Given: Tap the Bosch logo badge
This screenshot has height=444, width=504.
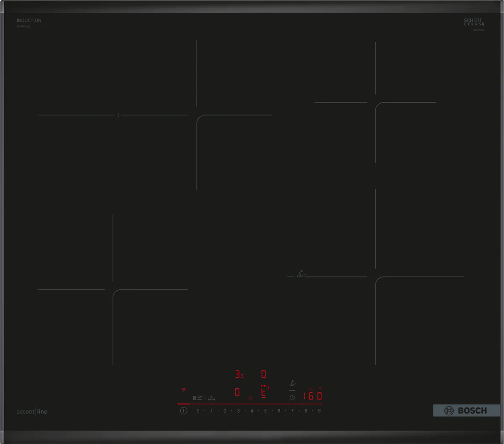Looking at the screenshot, I should click(x=466, y=410).
